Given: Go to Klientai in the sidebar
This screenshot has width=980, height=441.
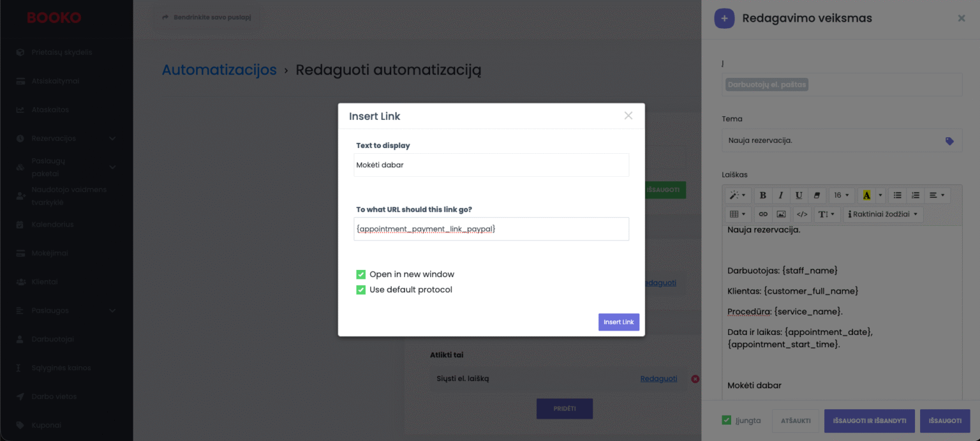Looking at the screenshot, I should click(x=45, y=281).
